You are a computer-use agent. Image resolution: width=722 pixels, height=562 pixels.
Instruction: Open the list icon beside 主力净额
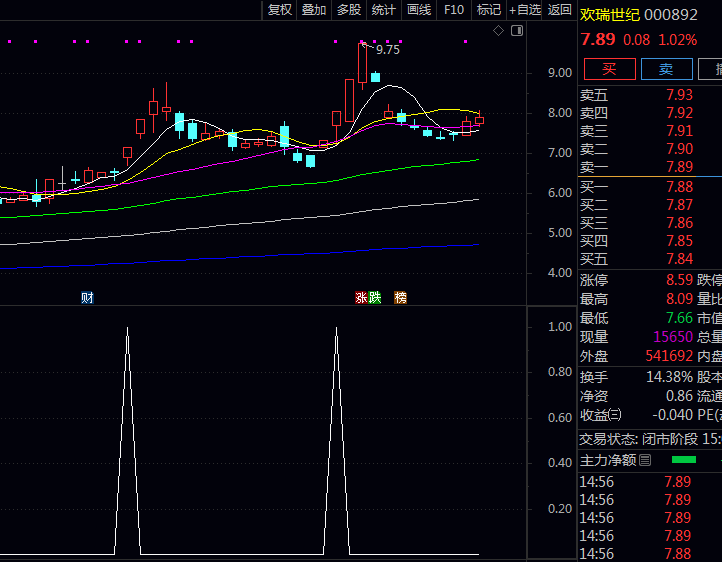pyautogui.click(x=645, y=460)
